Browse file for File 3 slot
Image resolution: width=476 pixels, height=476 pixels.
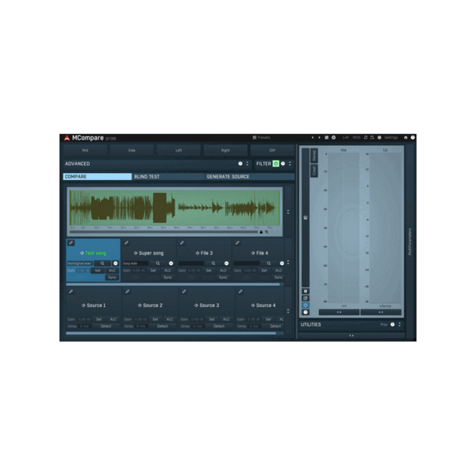click(x=213, y=263)
